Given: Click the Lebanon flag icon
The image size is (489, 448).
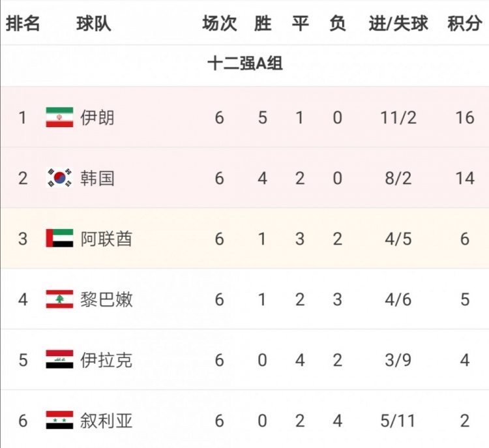Looking at the screenshot, I should 59,299.
